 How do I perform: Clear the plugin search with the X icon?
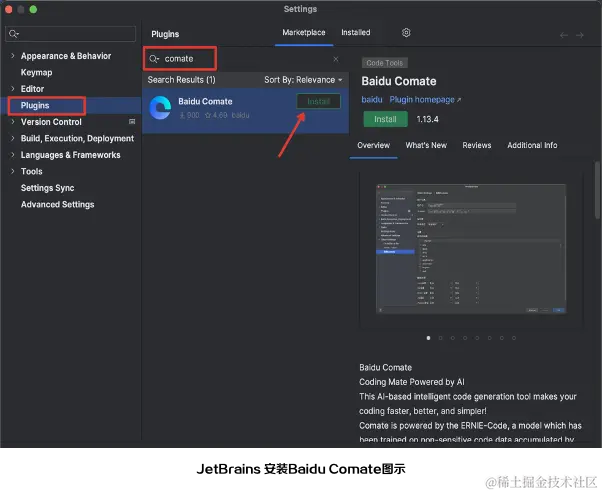point(336,59)
